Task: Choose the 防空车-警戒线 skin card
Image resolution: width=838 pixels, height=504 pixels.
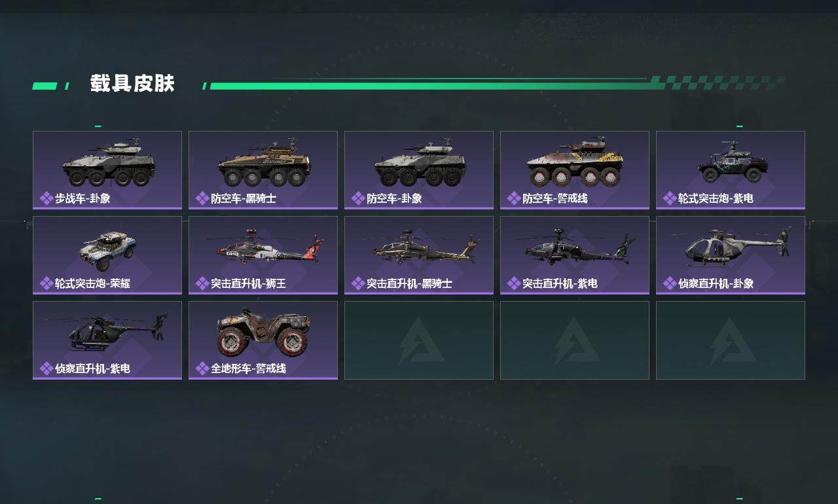Action: (x=575, y=170)
